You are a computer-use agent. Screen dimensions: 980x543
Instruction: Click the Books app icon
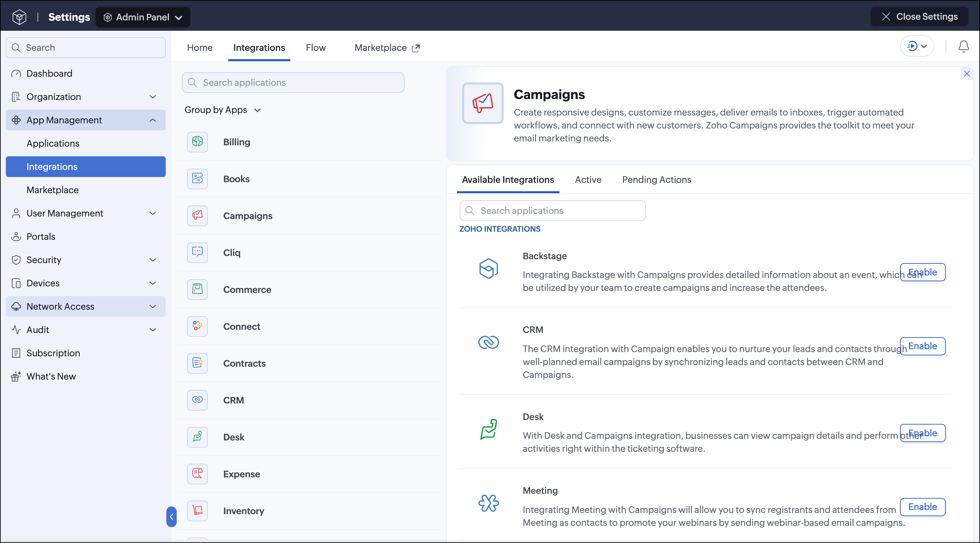(197, 179)
